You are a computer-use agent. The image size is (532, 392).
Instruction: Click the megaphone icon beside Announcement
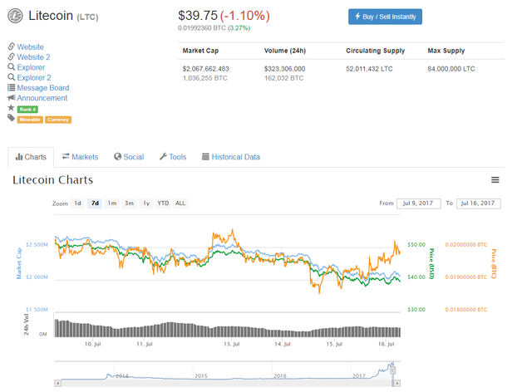(x=11, y=98)
